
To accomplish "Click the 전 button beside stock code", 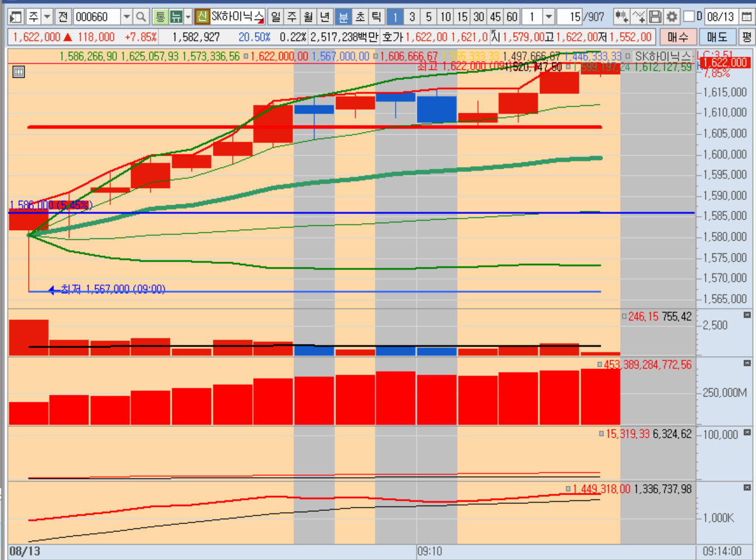I will 63,17.
